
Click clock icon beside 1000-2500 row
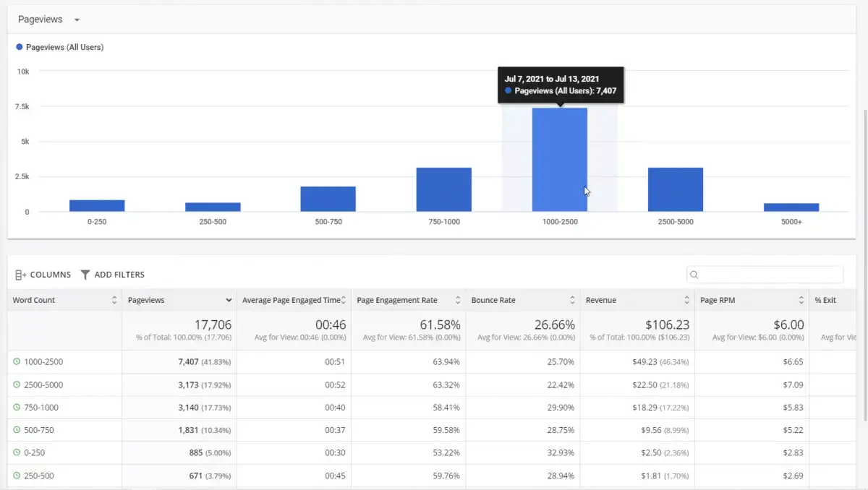16,361
